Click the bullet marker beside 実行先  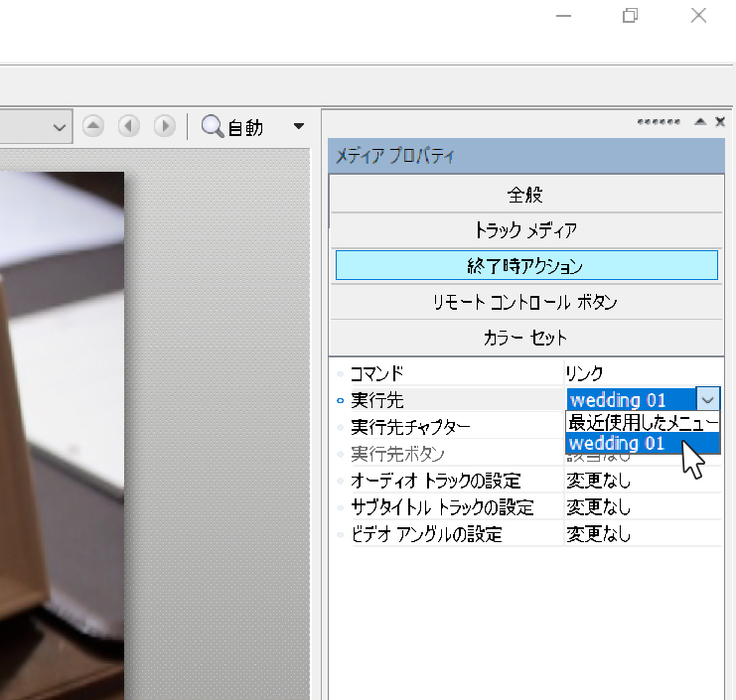[x=341, y=401]
